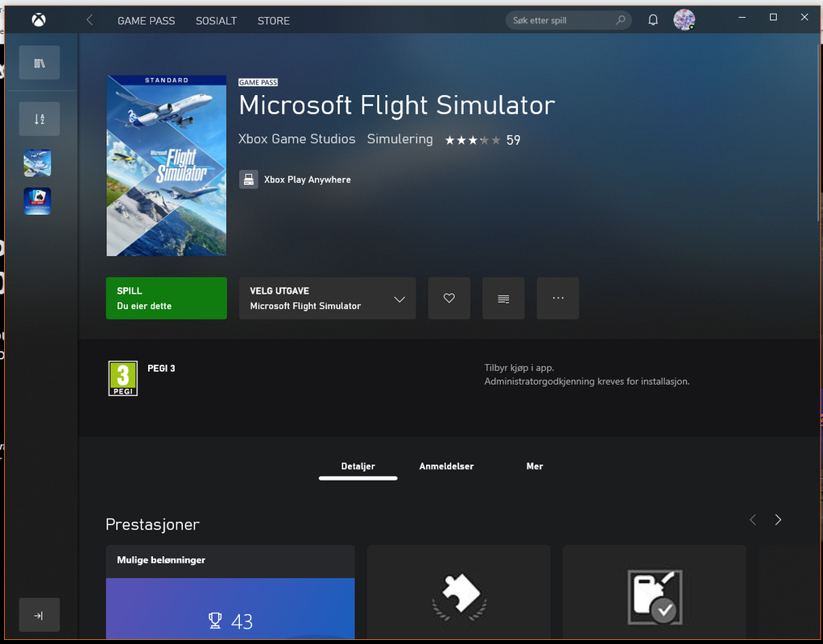Click 'Tilbyr kjøp i app.' text
Screen dimensions: 823x644
[x=519, y=368]
